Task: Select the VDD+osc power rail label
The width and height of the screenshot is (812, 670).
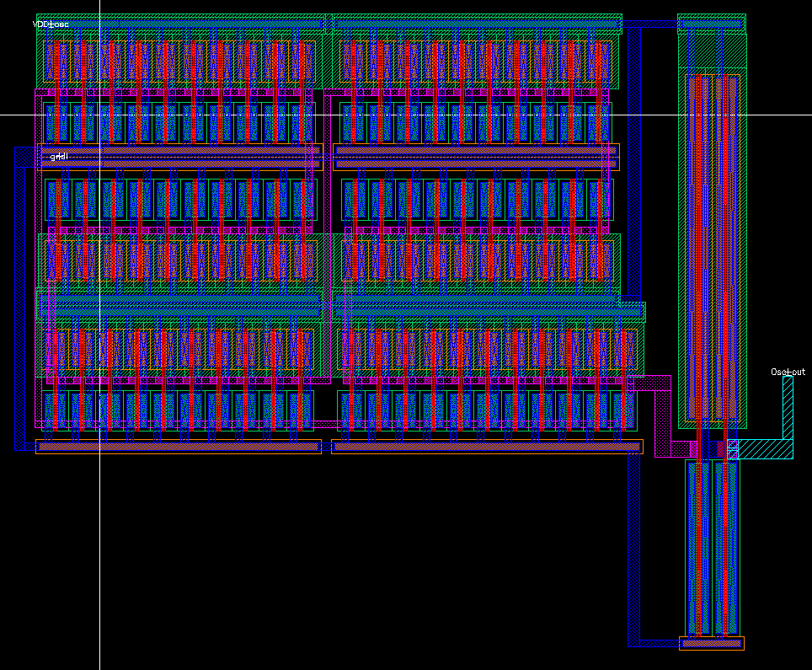Action: click(51, 24)
